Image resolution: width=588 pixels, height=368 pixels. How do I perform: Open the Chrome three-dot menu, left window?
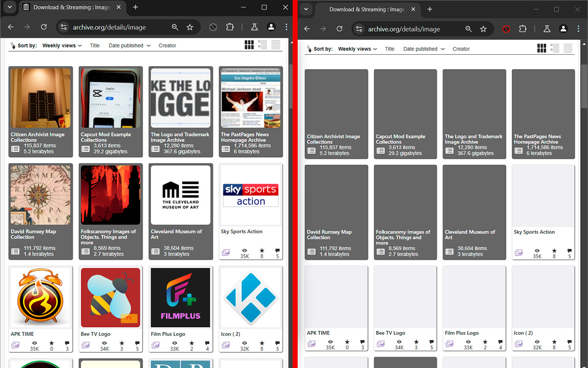pos(286,27)
